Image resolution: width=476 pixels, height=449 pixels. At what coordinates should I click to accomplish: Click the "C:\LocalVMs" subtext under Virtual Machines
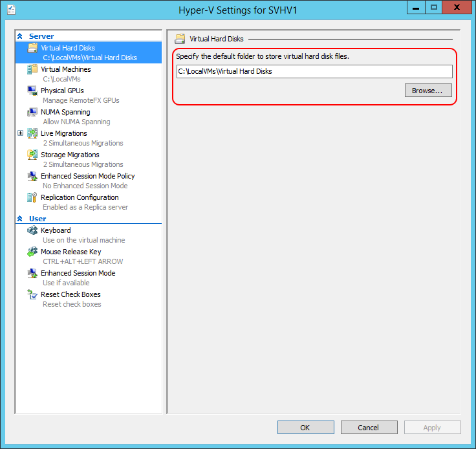coord(61,79)
